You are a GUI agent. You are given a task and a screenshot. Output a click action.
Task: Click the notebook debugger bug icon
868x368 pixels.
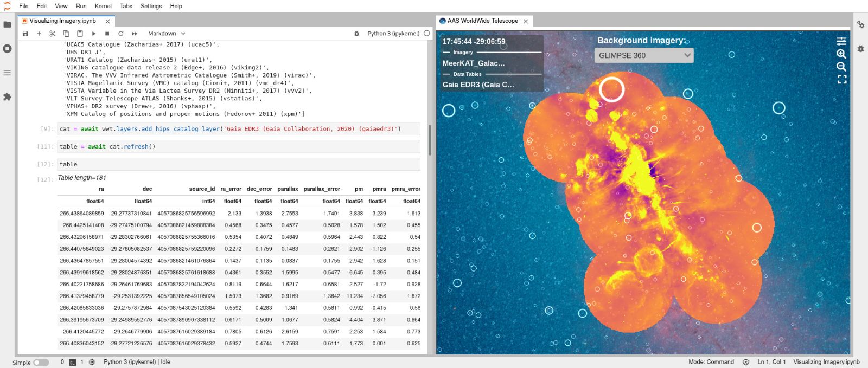(356, 34)
